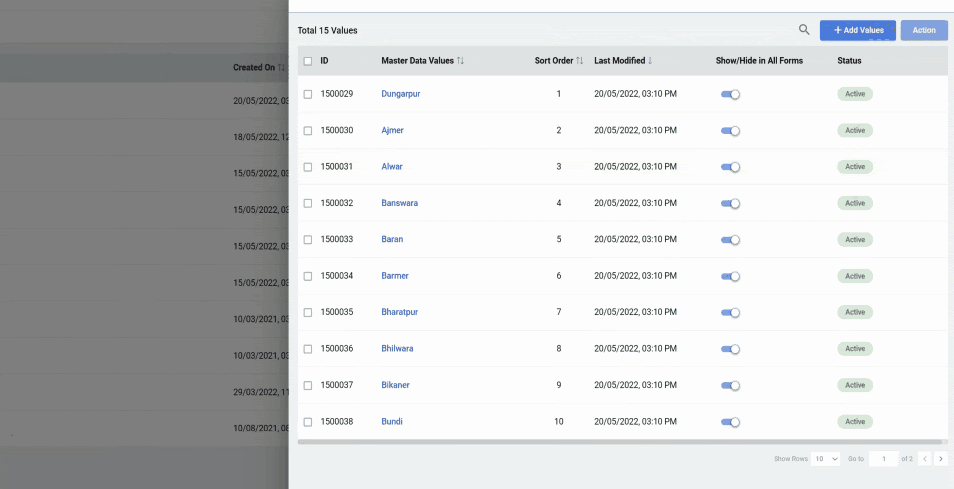954x489 pixels.
Task: Open the Show Rows dropdown
Action: coord(826,459)
